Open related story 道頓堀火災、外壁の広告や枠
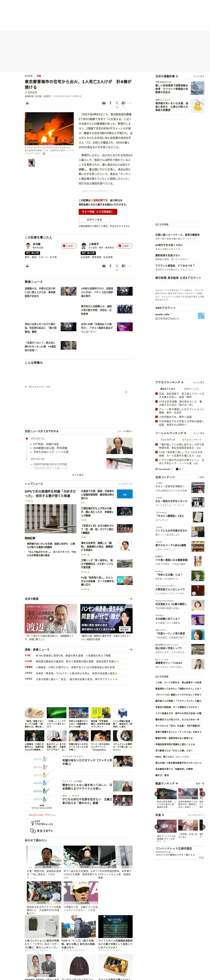The width and height of the screenshot is (210, 980). pyautogui.click(x=40, y=292)
